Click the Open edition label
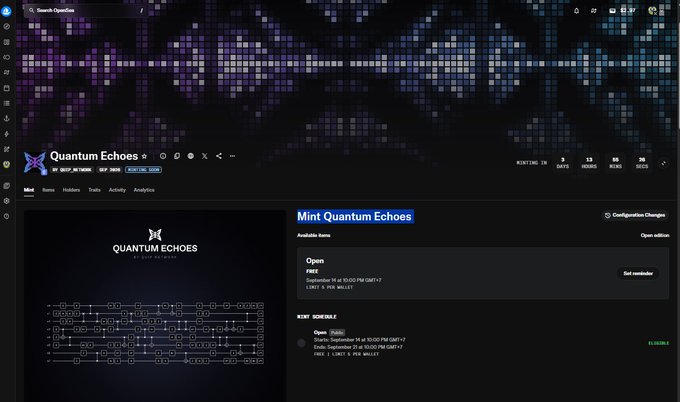This screenshot has width=680, height=402. [x=655, y=235]
